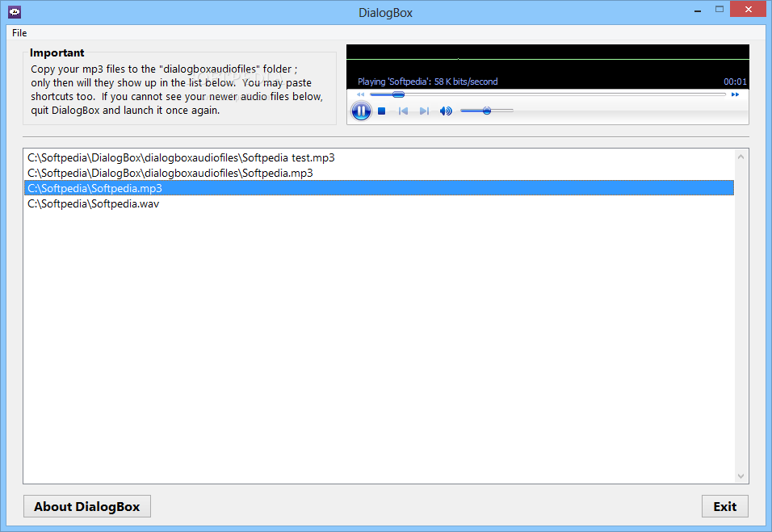Screen dimensions: 772x532
Task: Click the list scrollbar down arrow
Action: pyautogui.click(x=741, y=476)
